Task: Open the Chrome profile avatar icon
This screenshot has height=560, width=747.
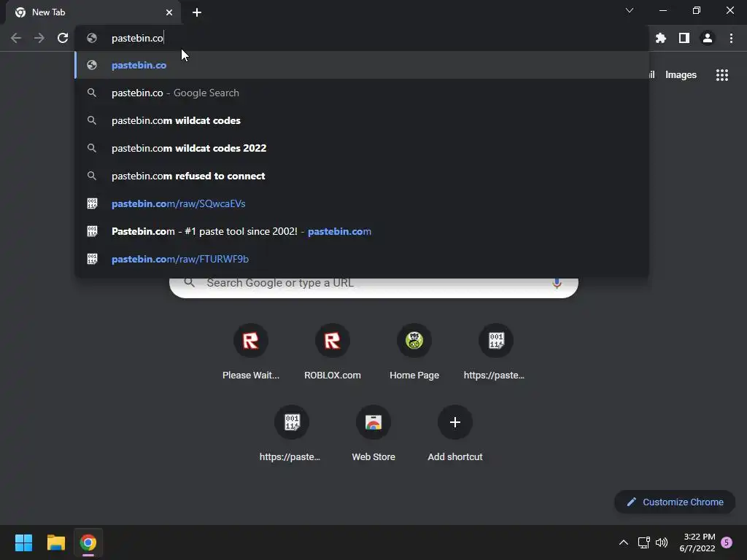Action: point(708,38)
